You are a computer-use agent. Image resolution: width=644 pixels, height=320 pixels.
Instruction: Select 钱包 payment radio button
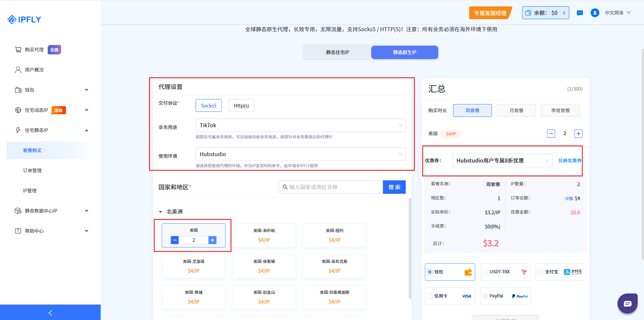point(430,272)
